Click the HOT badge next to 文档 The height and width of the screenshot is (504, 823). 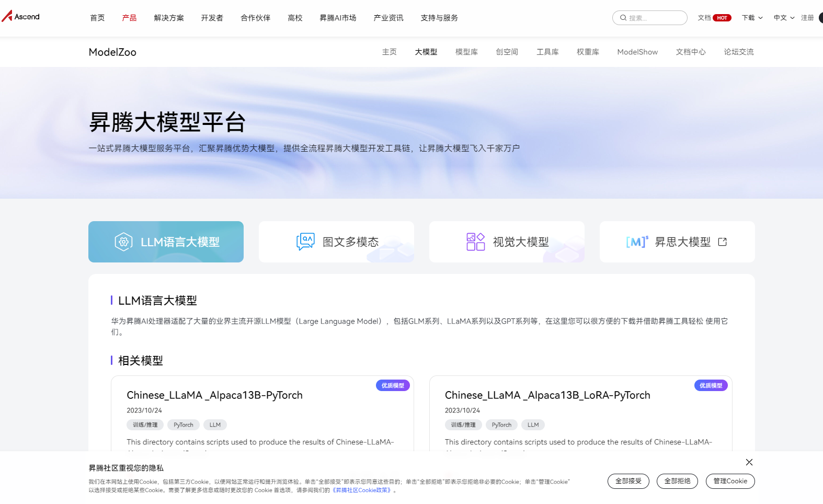(x=722, y=18)
